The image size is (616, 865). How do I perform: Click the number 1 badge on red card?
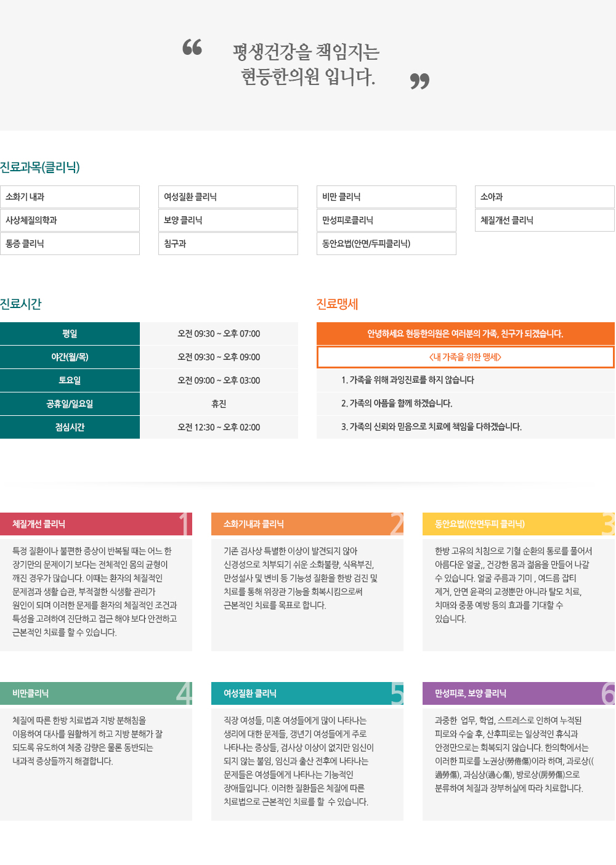[184, 524]
